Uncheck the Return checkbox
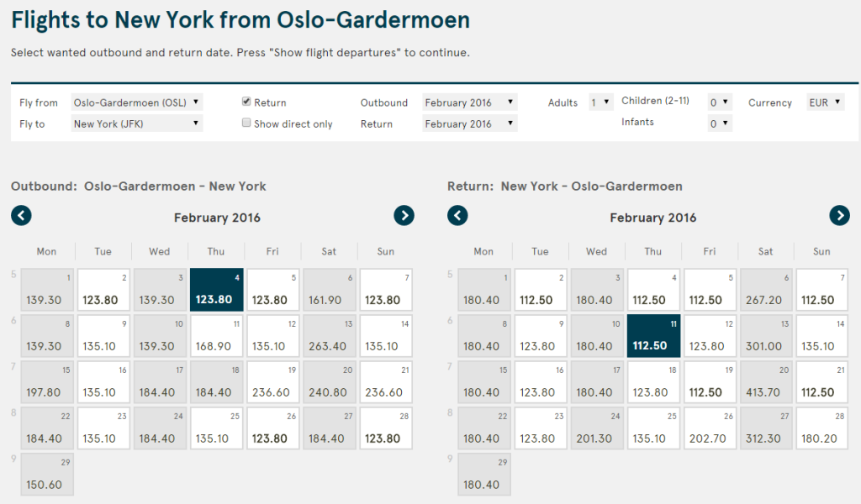Image resolution: width=861 pixels, height=504 pixels. pyautogui.click(x=246, y=102)
